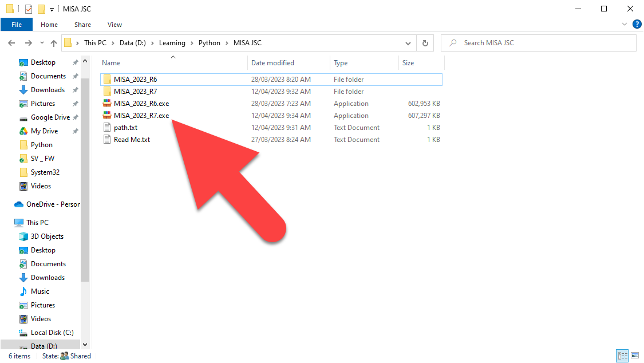Go up one folder level

point(54,43)
